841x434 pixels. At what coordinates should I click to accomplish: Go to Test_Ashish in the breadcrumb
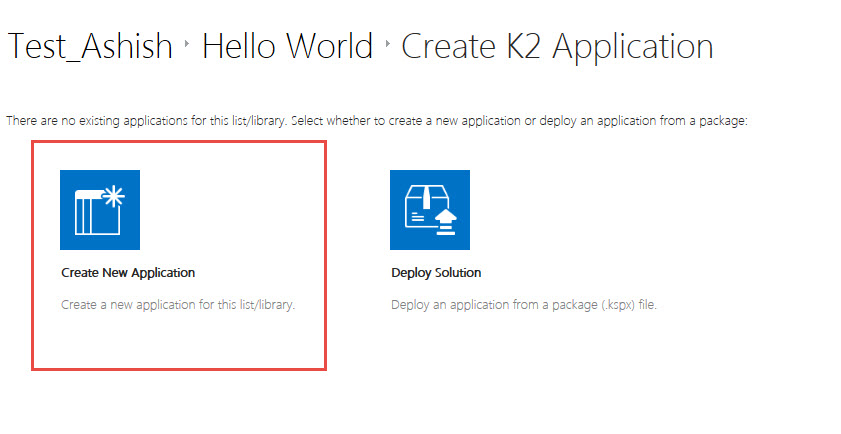(x=90, y=46)
